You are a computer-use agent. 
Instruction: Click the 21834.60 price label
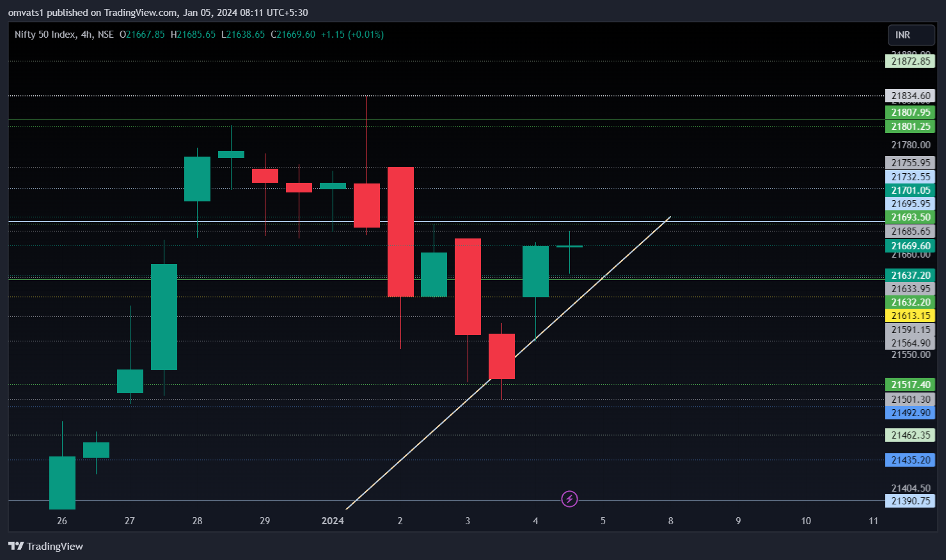pyautogui.click(x=910, y=96)
